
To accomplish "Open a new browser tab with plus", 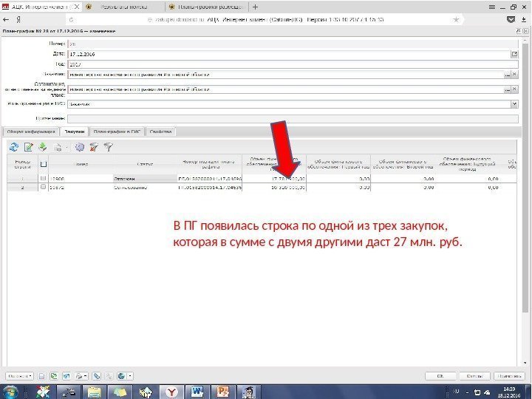I will pyautogui.click(x=255, y=7).
